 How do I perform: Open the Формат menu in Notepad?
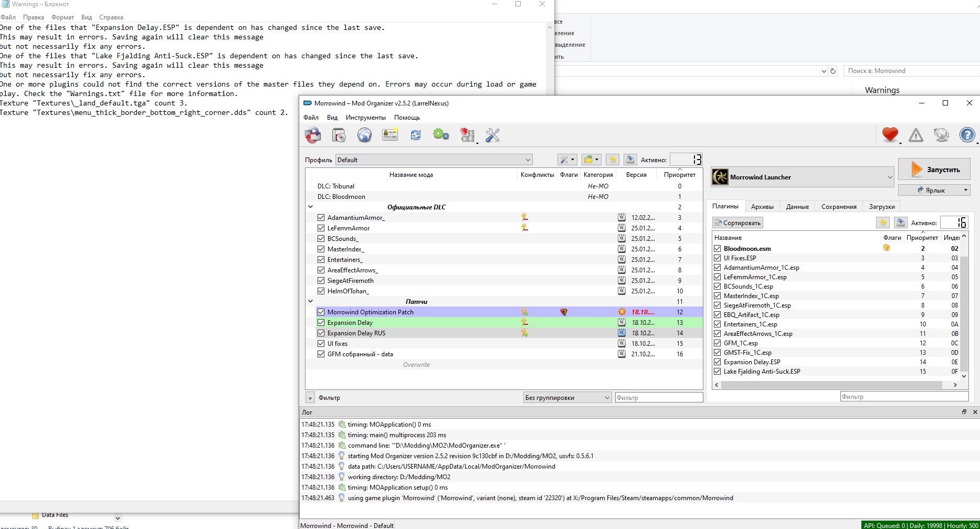pyautogui.click(x=62, y=17)
